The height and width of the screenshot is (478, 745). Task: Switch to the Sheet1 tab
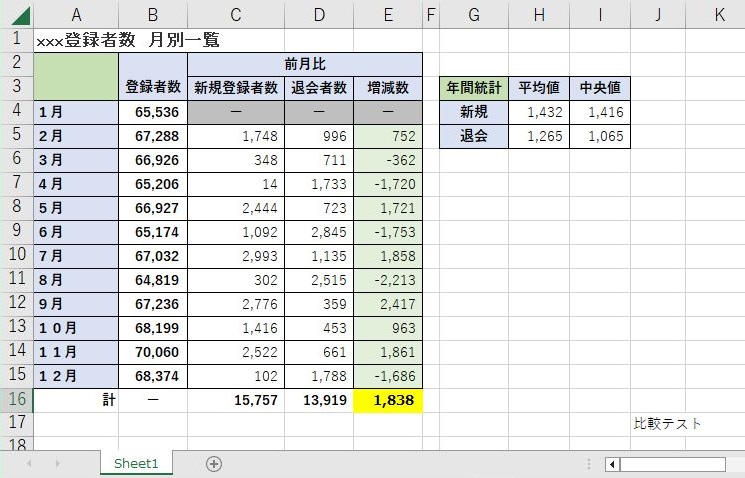[x=136, y=464]
